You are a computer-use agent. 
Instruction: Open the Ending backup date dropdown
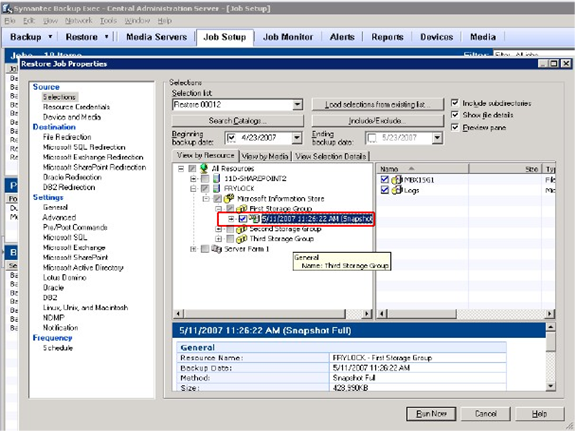[x=437, y=138]
